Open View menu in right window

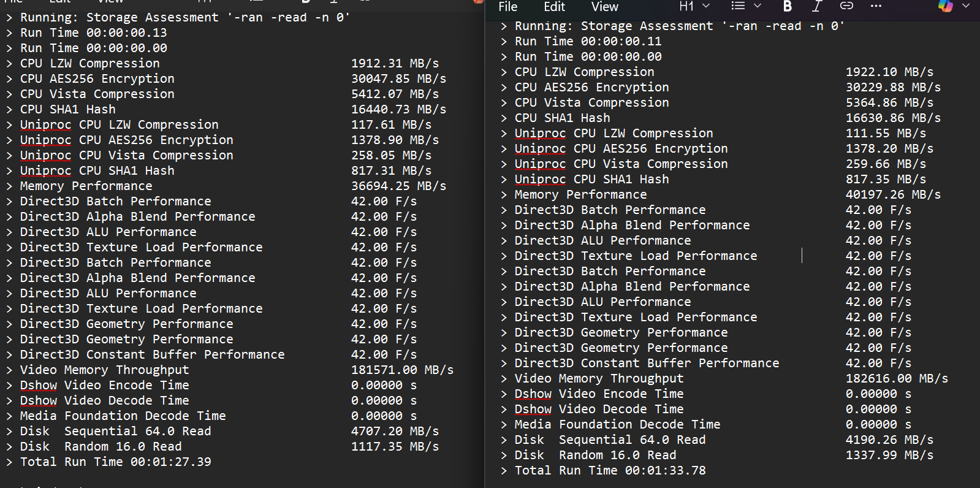(x=604, y=7)
